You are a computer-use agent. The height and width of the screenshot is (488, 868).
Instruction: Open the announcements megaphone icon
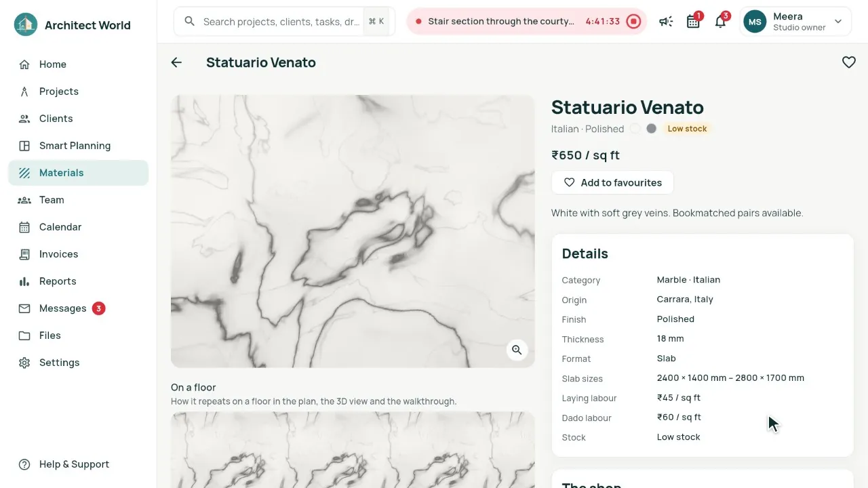pyautogui.click(x=666, y=22)
